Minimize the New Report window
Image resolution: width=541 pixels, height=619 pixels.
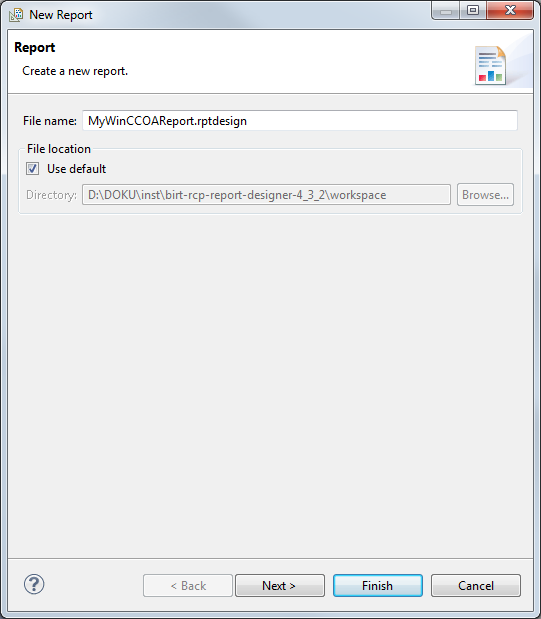[x=446, y=11]
